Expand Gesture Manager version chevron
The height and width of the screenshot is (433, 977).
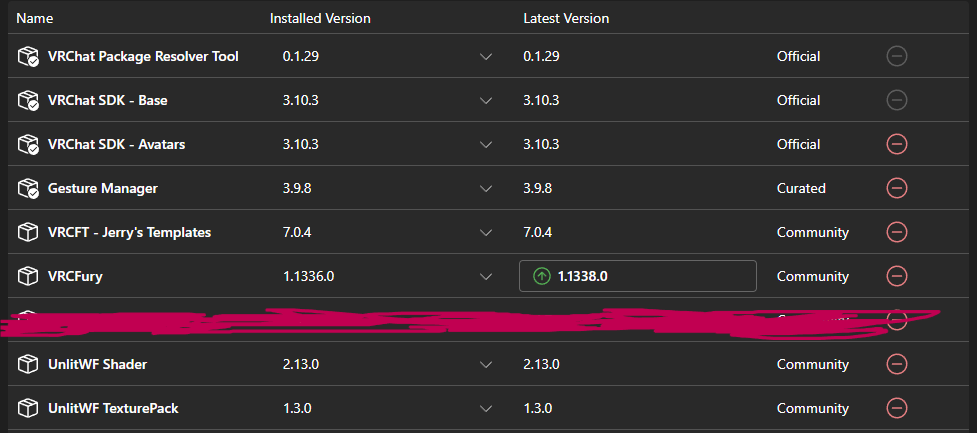click(x=486, y=188)
